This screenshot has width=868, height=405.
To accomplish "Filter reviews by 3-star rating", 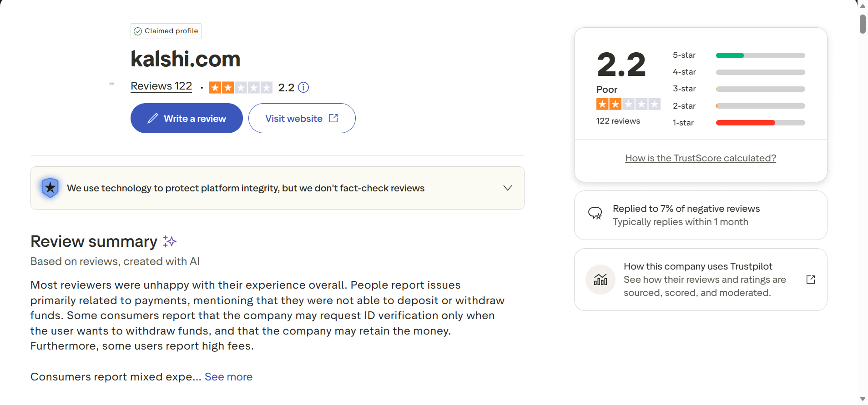I will pyautogui.click(x=684, y=89).
